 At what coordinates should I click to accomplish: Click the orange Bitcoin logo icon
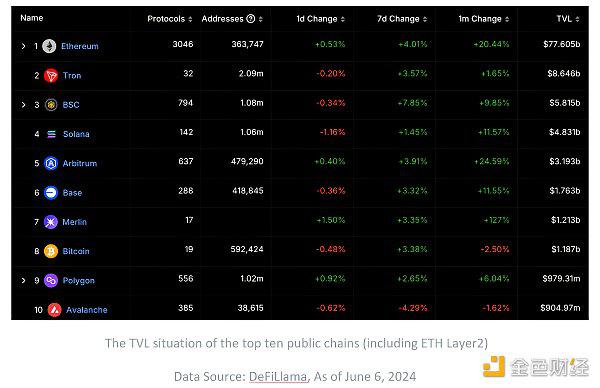(x=51, y=251)
